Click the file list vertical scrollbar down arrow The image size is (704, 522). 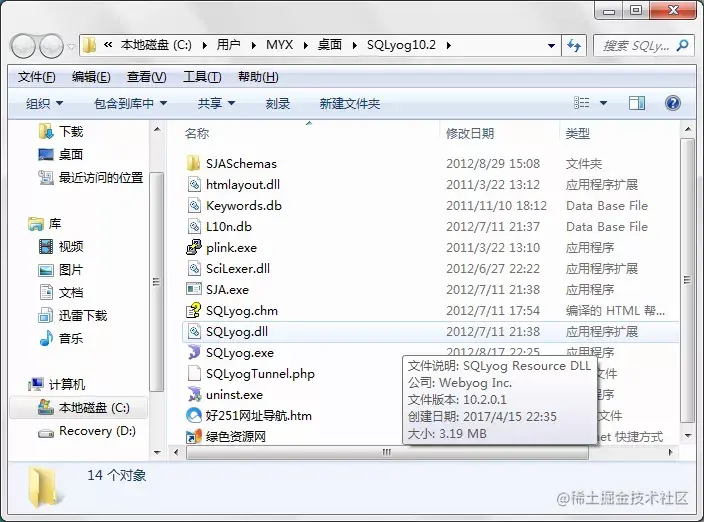coord(687,435)
